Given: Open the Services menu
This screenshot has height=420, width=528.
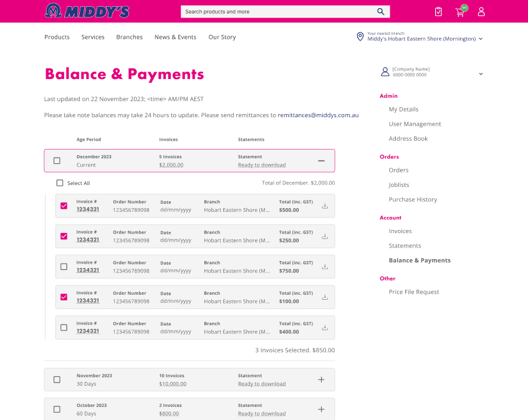Looking at the screenshot, I should pyautogui.click(x=93, y=37).
